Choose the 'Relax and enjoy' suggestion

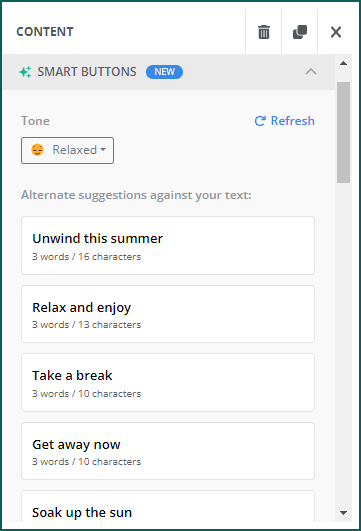coord(168,314)
